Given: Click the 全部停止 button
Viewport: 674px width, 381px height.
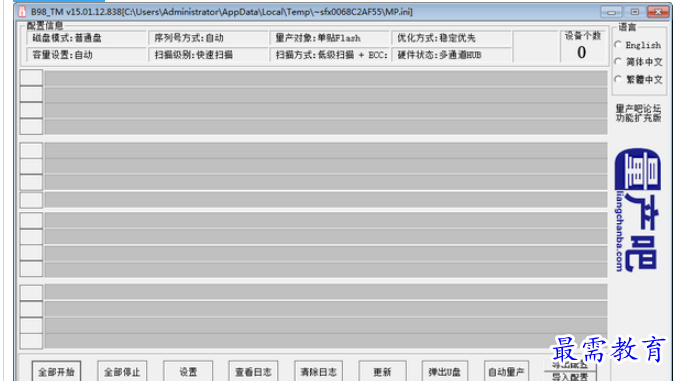Looking at the screenshot, I should [x=122, y=372].
